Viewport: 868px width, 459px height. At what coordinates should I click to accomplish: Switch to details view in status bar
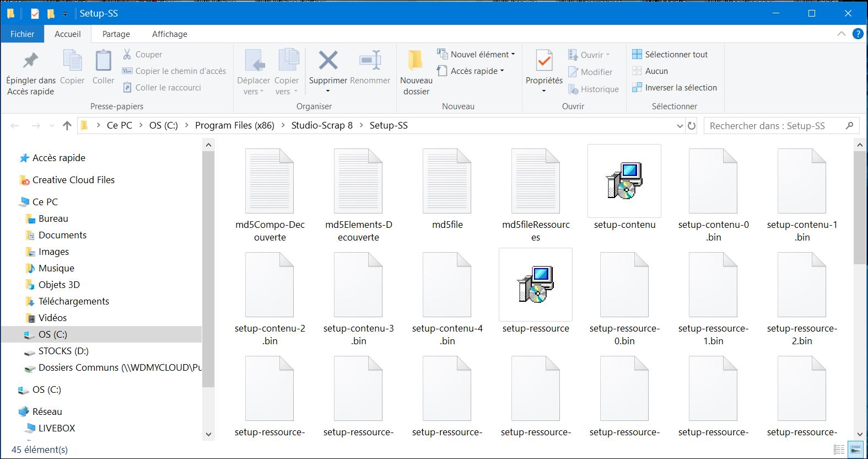(839, 450)
